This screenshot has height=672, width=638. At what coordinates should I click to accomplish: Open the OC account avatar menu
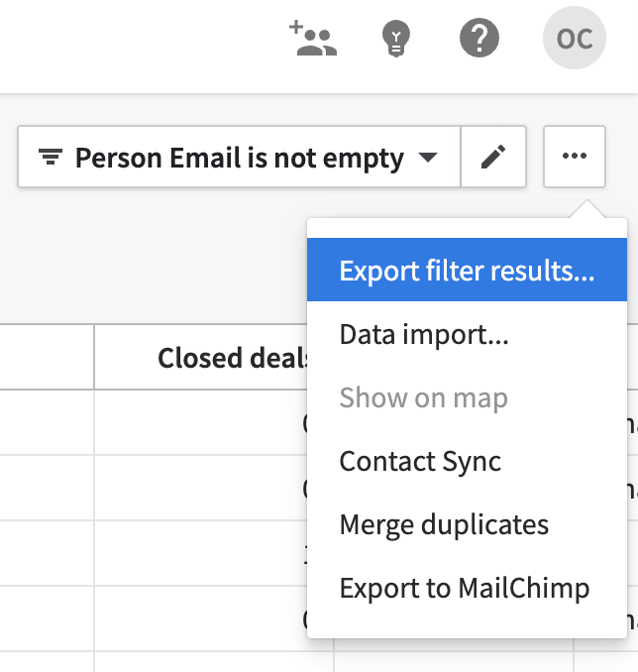click(575, 39)
